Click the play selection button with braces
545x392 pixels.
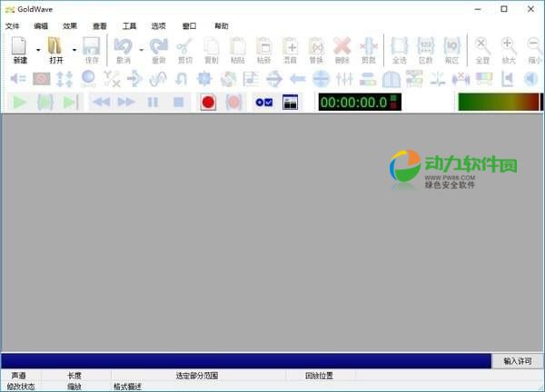45,102
